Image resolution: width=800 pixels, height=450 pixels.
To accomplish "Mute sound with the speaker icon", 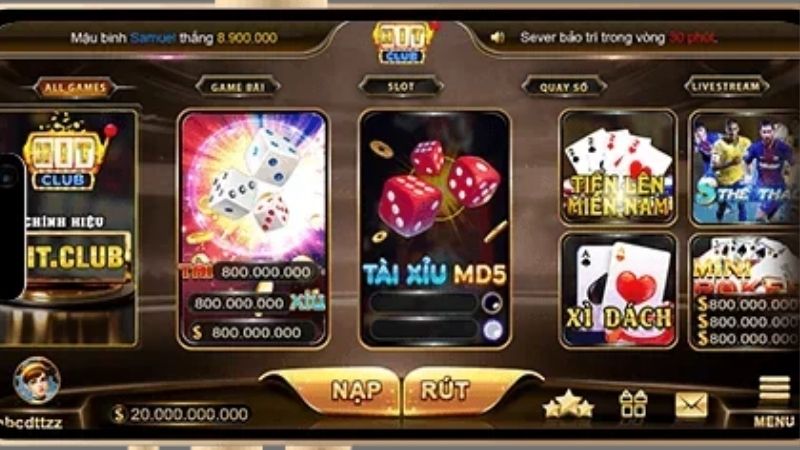I will [x=497, y=37].
